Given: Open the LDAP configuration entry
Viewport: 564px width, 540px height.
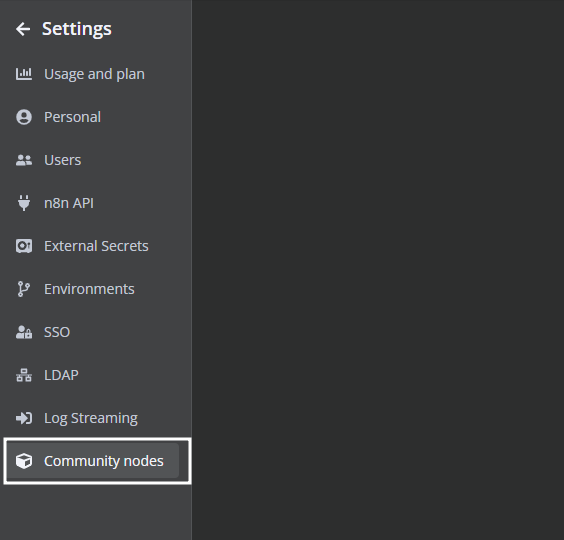Looking at the screenshot, I should point(61,375).
